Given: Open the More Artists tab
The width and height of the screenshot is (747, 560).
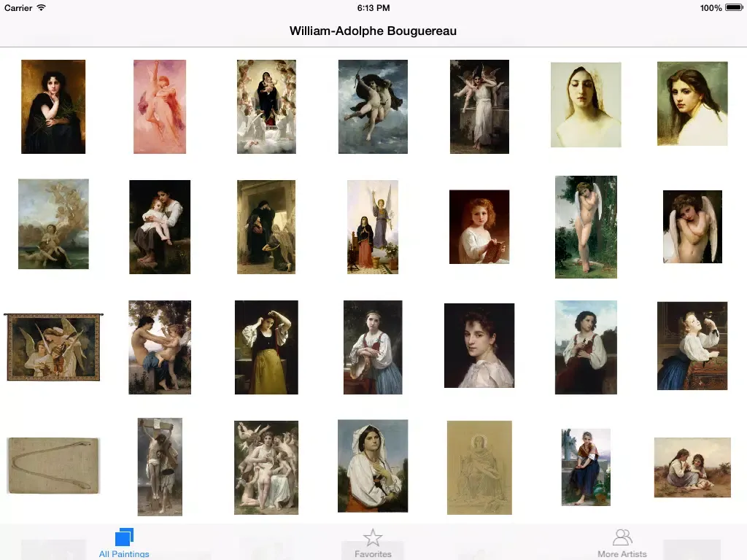Looking at the screenshot, I should [622, 543].
